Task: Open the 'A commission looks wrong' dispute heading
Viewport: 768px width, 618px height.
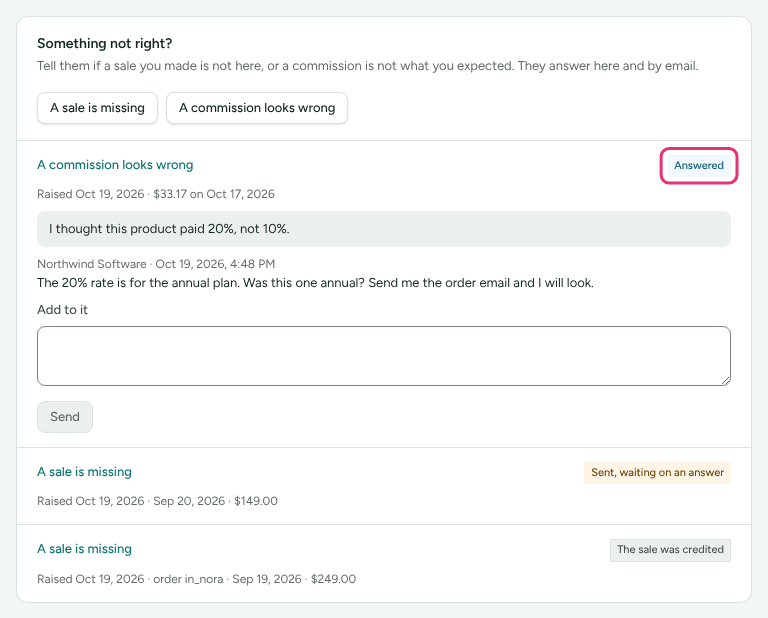Action: [115, 165]
